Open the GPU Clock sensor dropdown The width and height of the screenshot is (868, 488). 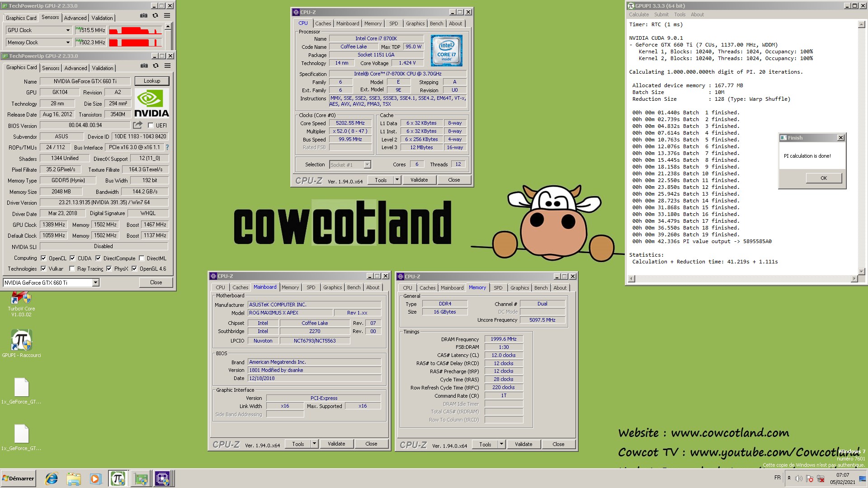coord(68,30)
